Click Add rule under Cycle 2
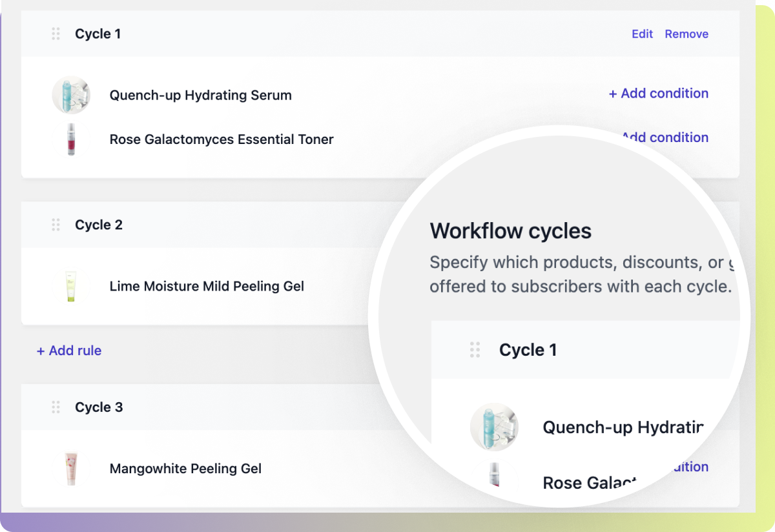Image resolution: width=775 pixels, height=532 pixels. pos(68,351)
